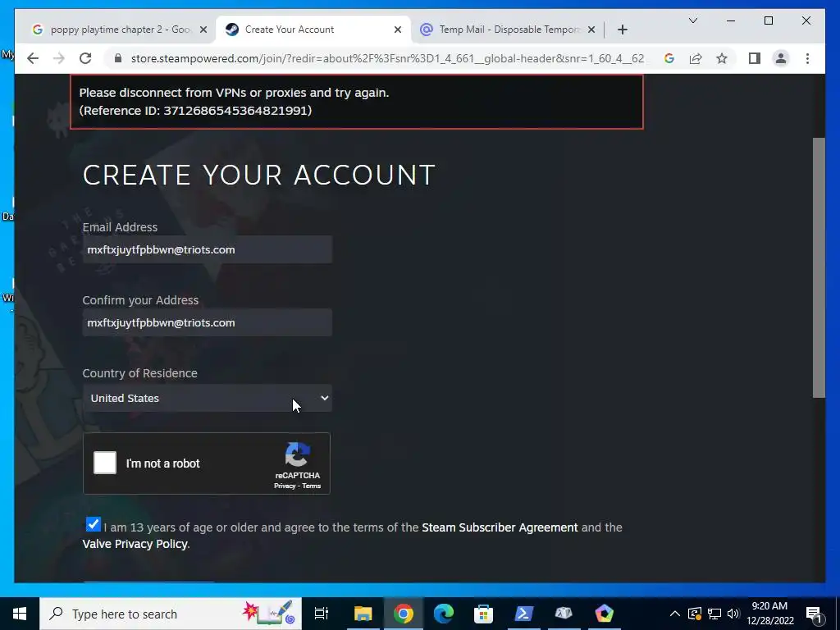The image size is (840, 630).
Task: Click the Email Address field
Action: [208, 249]
